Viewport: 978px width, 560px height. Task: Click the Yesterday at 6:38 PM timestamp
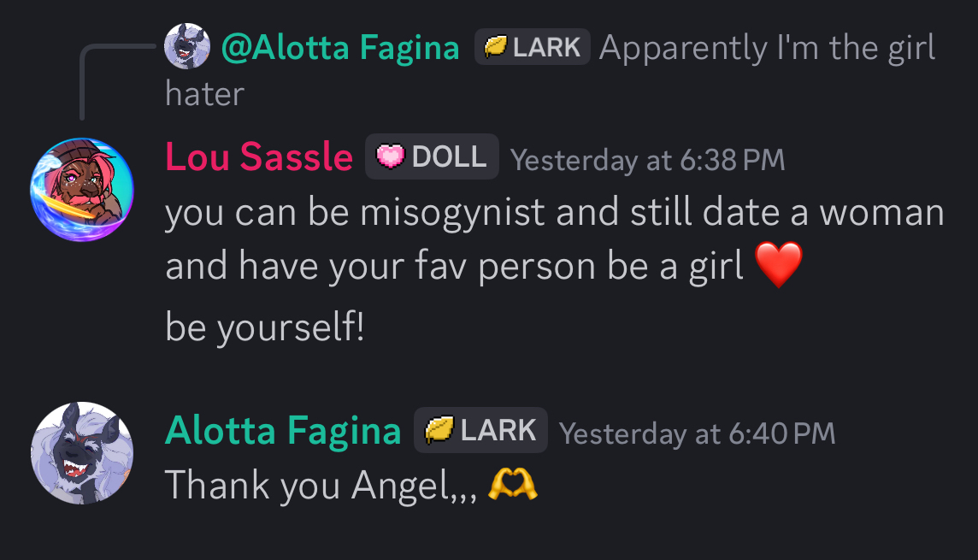pos(647,160)
